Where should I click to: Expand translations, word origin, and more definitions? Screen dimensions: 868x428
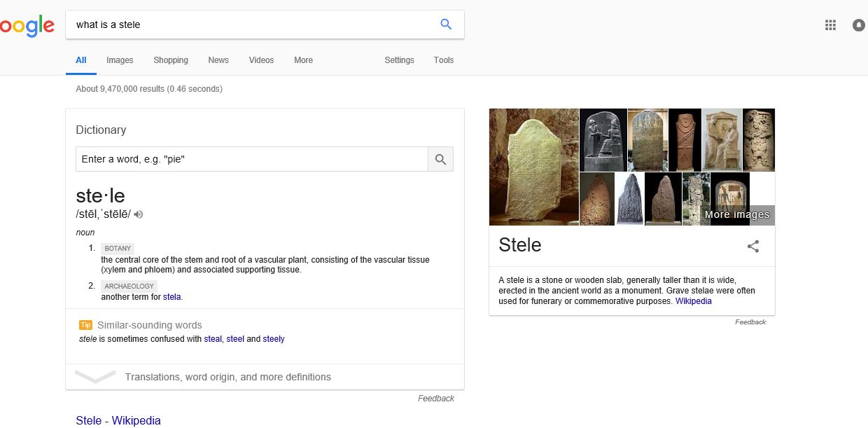coord(227,377)
